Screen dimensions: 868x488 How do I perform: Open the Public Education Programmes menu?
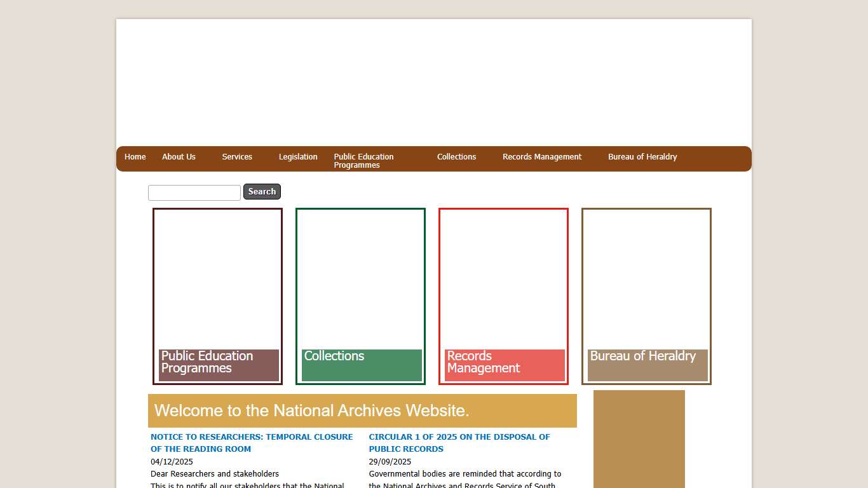pos(363,161)
